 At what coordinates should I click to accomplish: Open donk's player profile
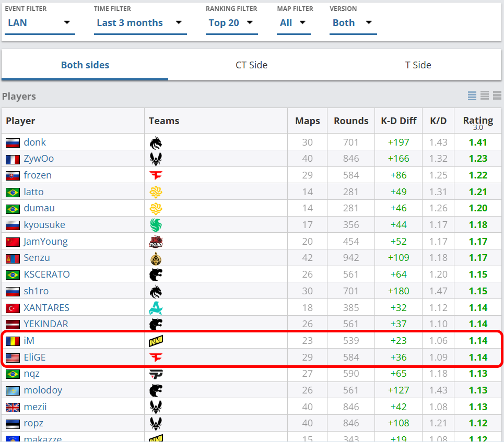pos(34,142)
